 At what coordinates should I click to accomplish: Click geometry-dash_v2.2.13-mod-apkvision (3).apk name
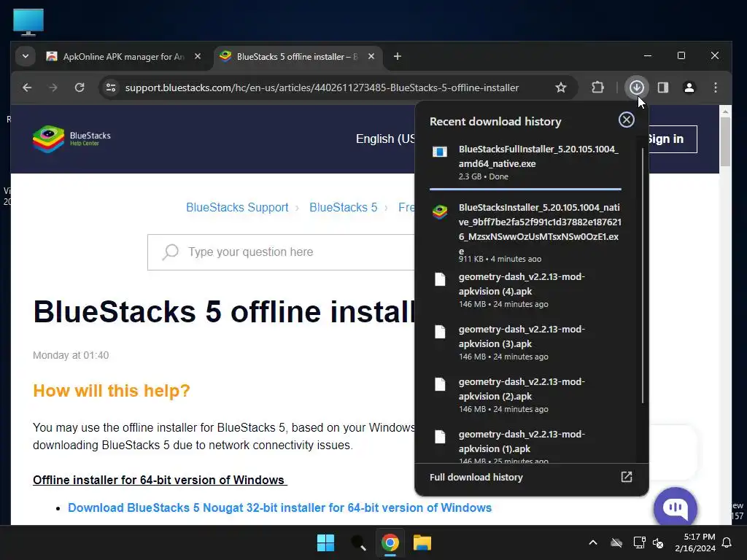(x=522, y=336)
